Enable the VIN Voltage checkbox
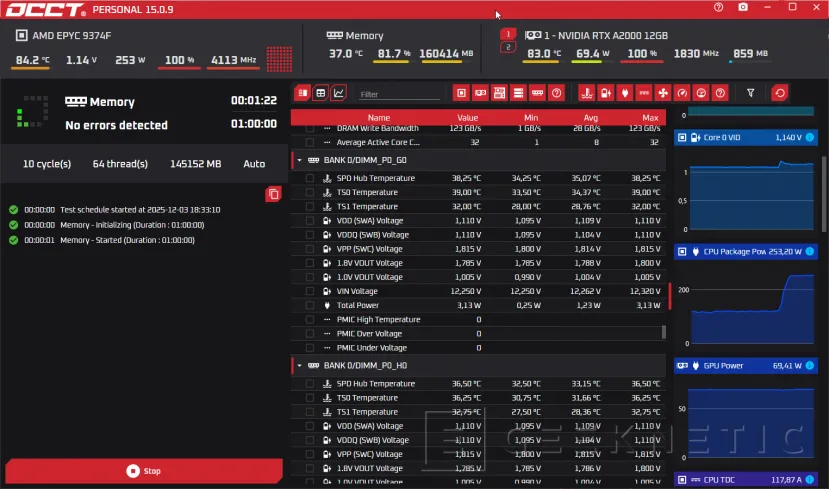The width and height of the screenshot is (829, 489). (310, 291)
